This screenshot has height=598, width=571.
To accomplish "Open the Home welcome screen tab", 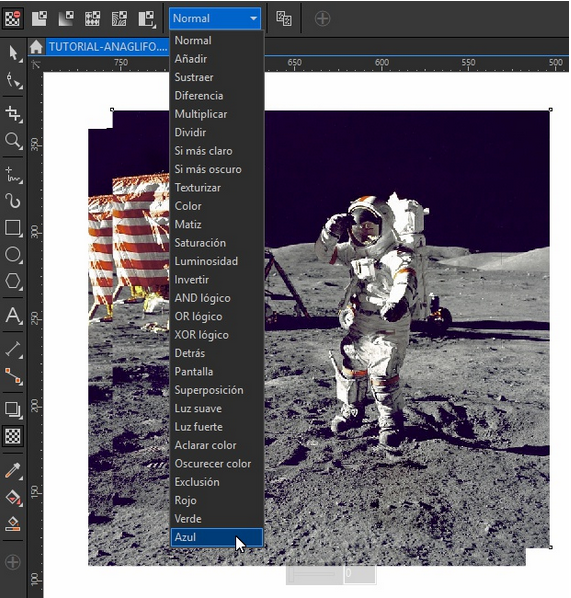I will (x=36, y=47).
